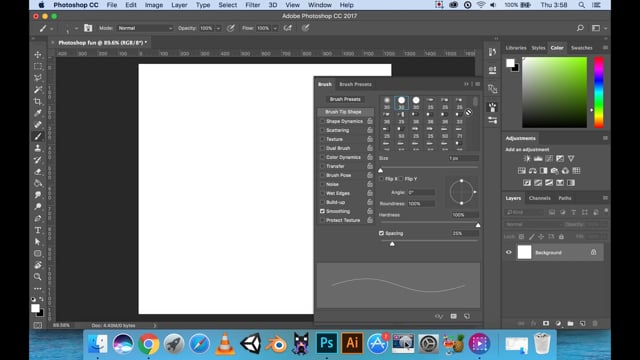640x360 pixels.
Task: Disable the Smoothing checkbox
Action: pos(322,211)
